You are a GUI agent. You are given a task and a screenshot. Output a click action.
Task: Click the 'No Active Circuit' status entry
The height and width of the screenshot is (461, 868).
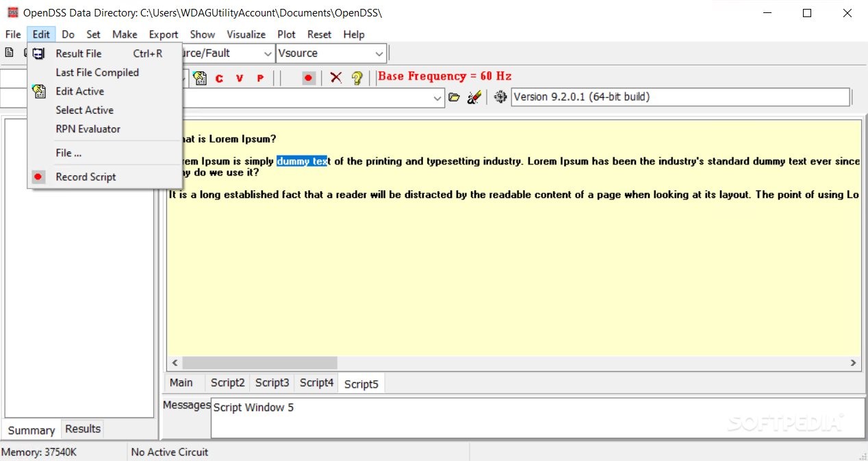point(170,452)
